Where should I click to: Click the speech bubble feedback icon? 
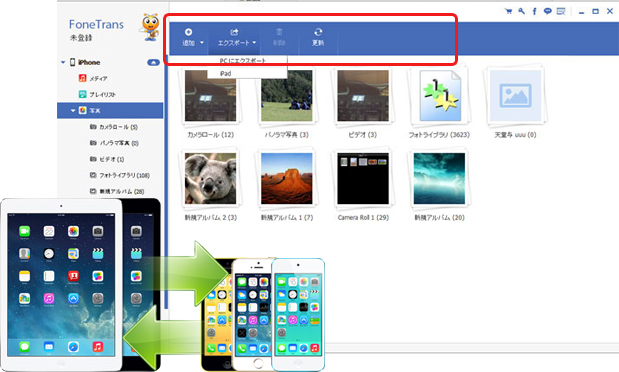[548, 11]
